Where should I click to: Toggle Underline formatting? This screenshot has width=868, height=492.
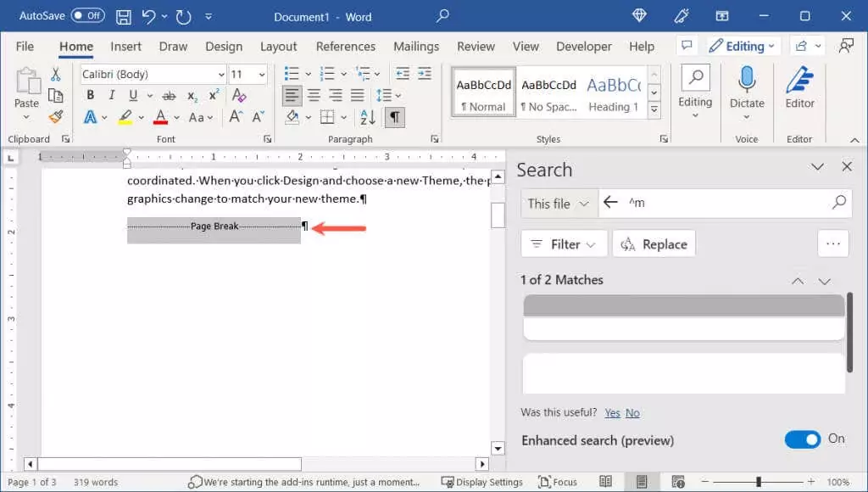point(133,95)
